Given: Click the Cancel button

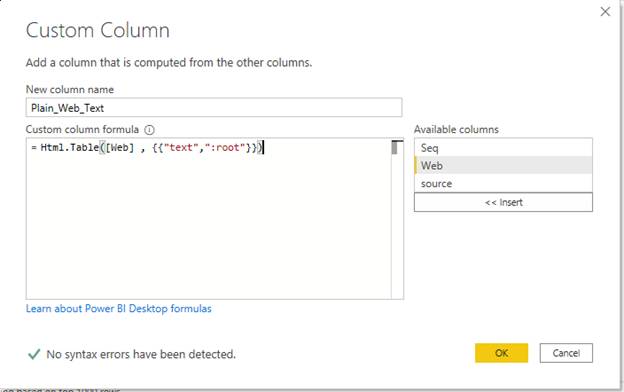Looking at the screenshot, I should (566, 353).
